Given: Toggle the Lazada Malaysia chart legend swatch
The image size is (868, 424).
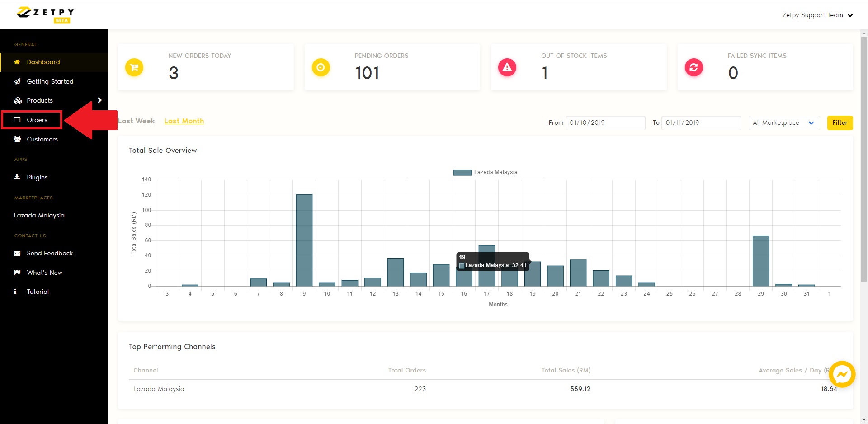Looking at the screenshot, I should click(x=462, y=172).
